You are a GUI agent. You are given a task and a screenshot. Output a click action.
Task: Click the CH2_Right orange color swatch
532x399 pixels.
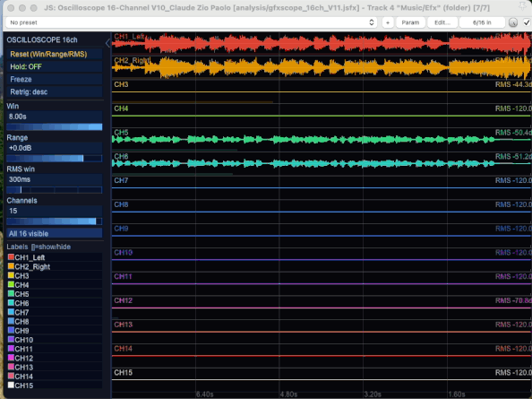pyautogui.click(x=11, y=266)
